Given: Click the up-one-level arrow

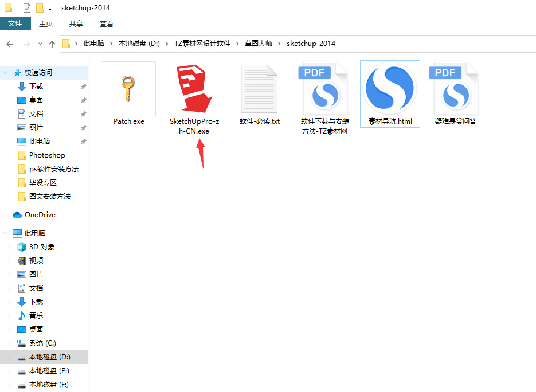Looking at the screenshot, I should tap(52, 44).
